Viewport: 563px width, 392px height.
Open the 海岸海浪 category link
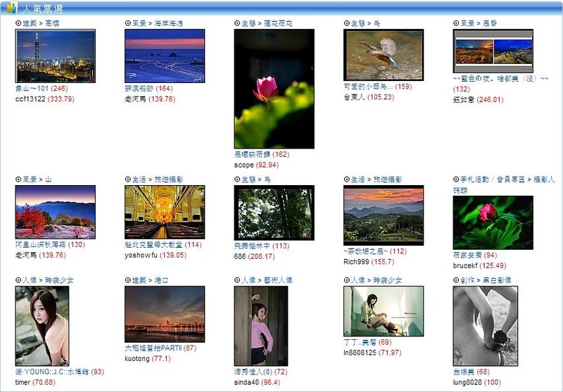click(169, 23)
